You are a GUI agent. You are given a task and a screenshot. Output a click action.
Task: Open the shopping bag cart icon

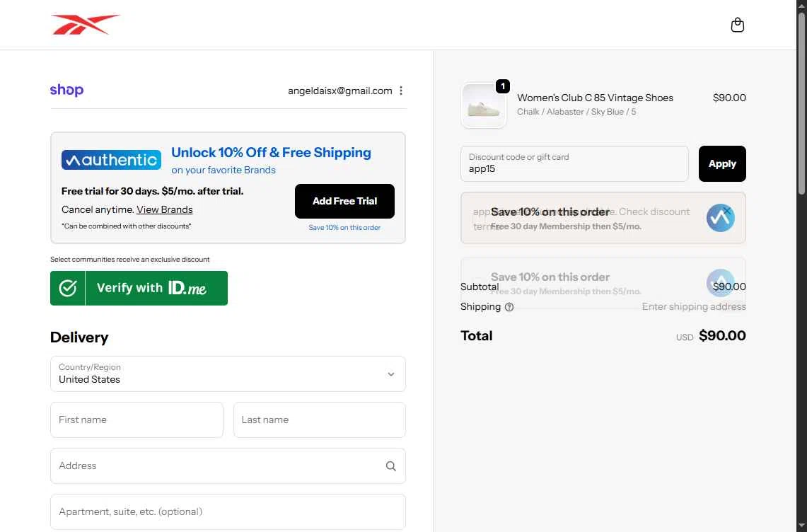click(737, 25)
